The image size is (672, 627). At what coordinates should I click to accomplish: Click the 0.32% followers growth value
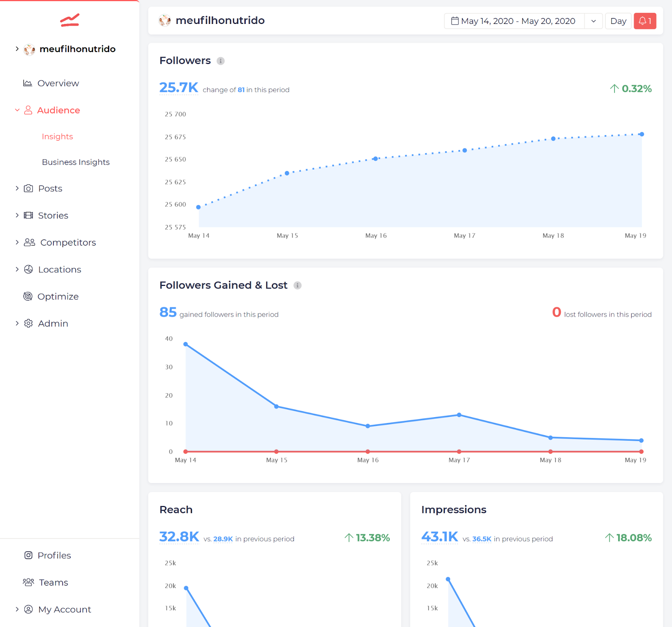[x=637, y=89]
